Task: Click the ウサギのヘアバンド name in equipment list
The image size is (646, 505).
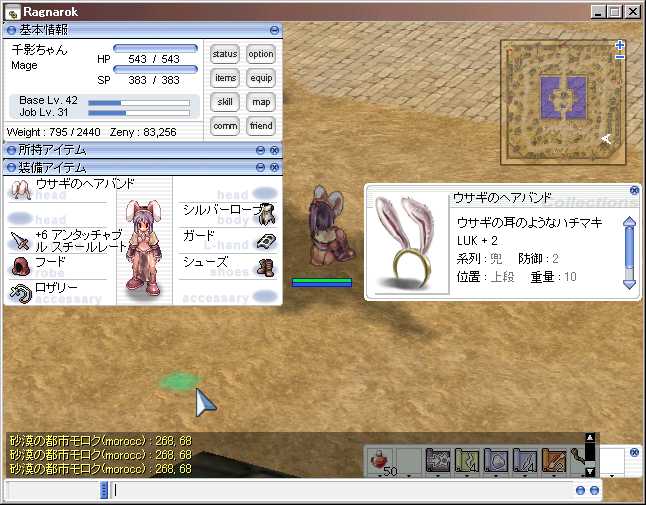Action: (85, 184)
